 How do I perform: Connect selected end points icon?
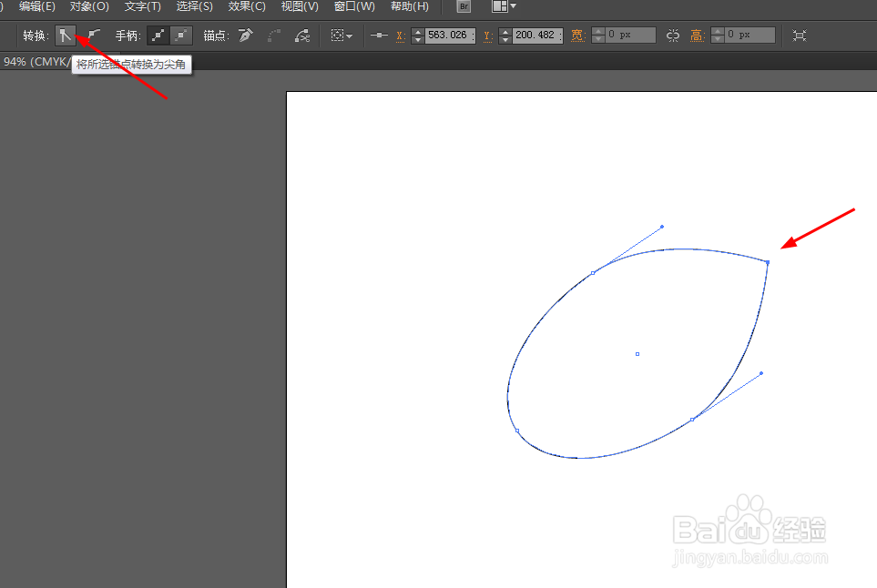pos(274,35)
